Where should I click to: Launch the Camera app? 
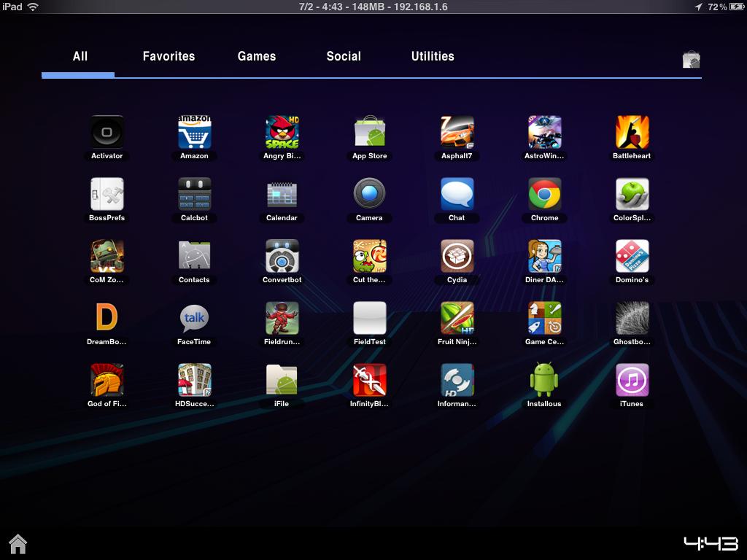coord(370,193)
